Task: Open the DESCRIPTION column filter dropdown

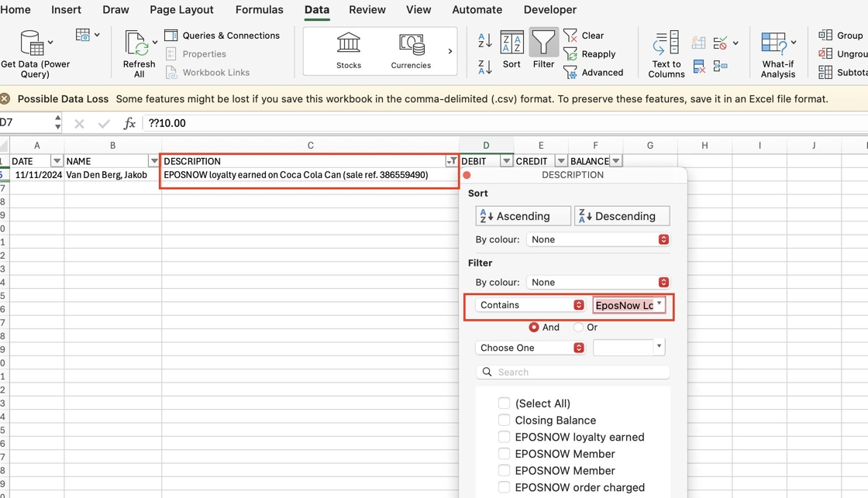Action: [x=452, y=161]
